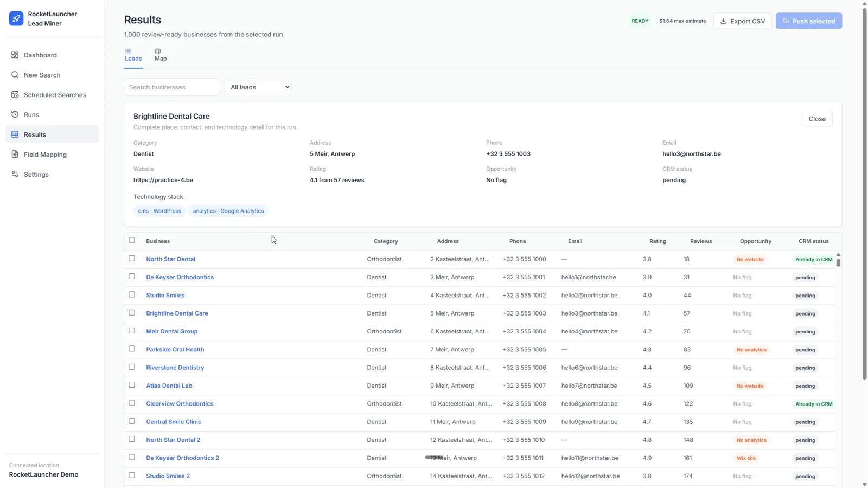Open the All leads filter dropdown
This screenshot has width=868, height=488.
click(x=258, y=87)
